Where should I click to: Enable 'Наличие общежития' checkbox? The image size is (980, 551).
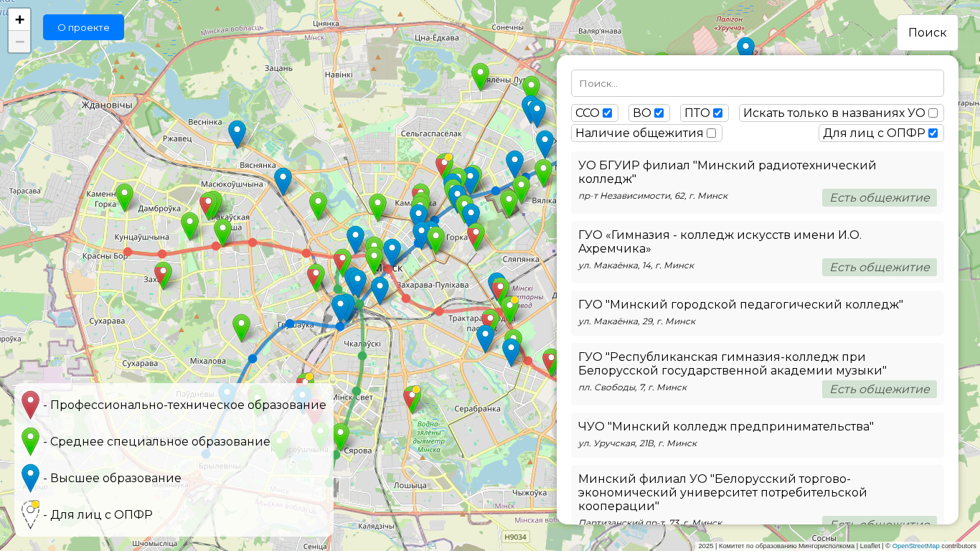[x=711, y=133]
